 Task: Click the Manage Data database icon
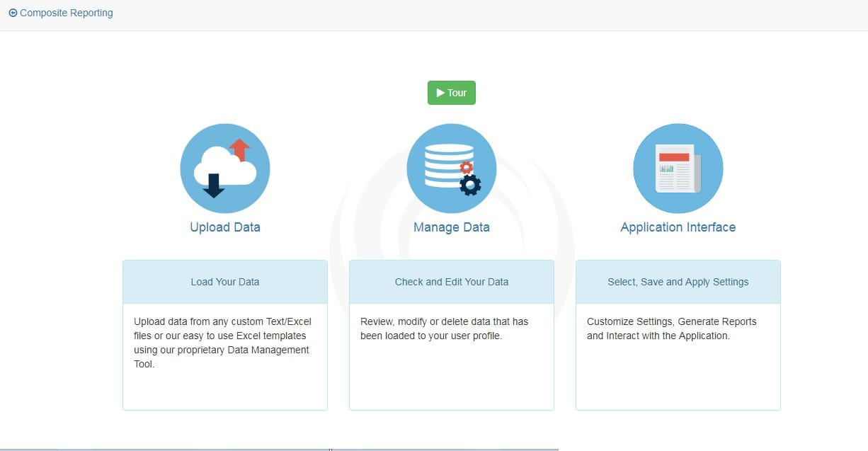(452, 169)
